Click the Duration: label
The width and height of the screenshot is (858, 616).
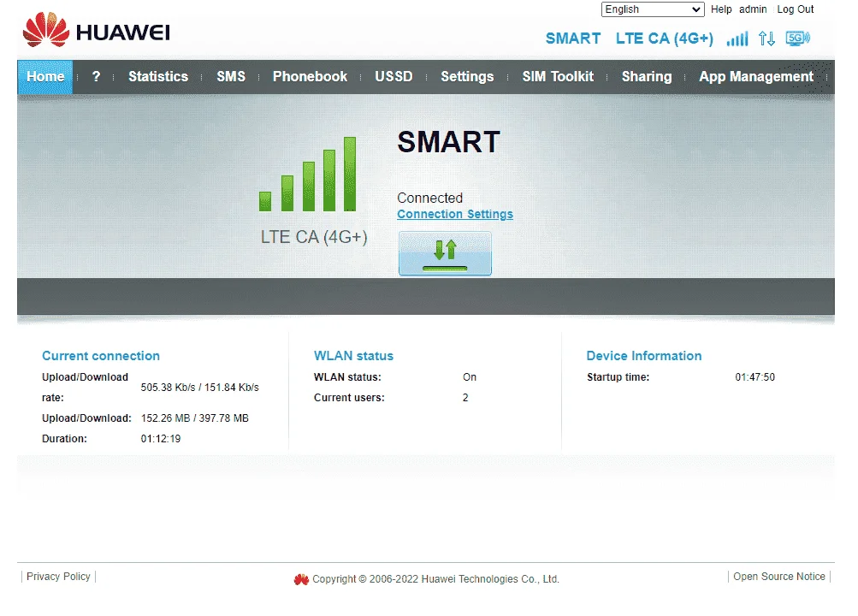click(64, 439)
